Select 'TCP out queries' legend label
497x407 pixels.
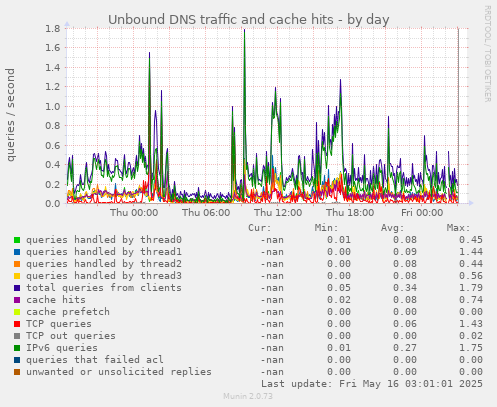point(71,336)
